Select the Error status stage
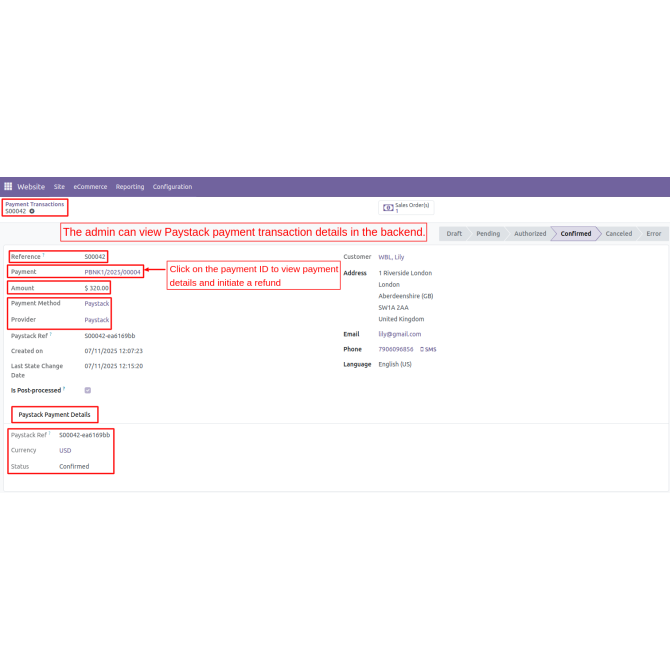The image size is (670, 670). pos(653,234)
